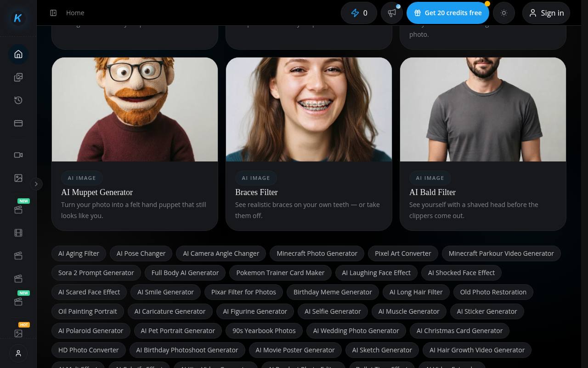This screenshot has width=588, height=368.
Task: Open the image gallery sidebar icon
Action: 18,77
